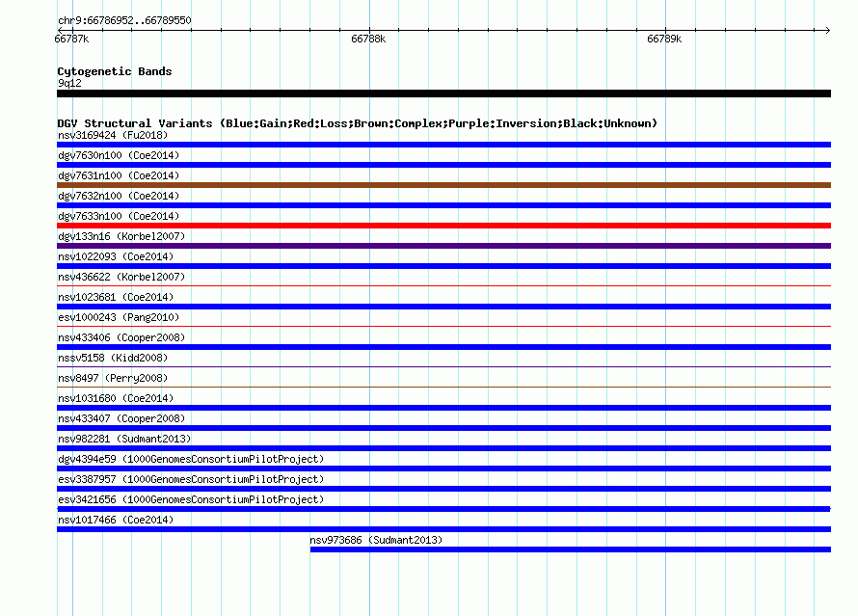Select the black 9q12 cytogenetic band bar
Image resolution: width=858 pixels, height=616 pixels.
point(443,94)
